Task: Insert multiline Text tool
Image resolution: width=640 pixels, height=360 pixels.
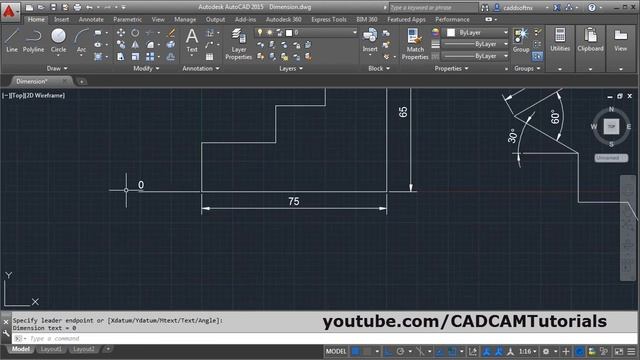Action: pyautogui.click(x=191, y=41)
